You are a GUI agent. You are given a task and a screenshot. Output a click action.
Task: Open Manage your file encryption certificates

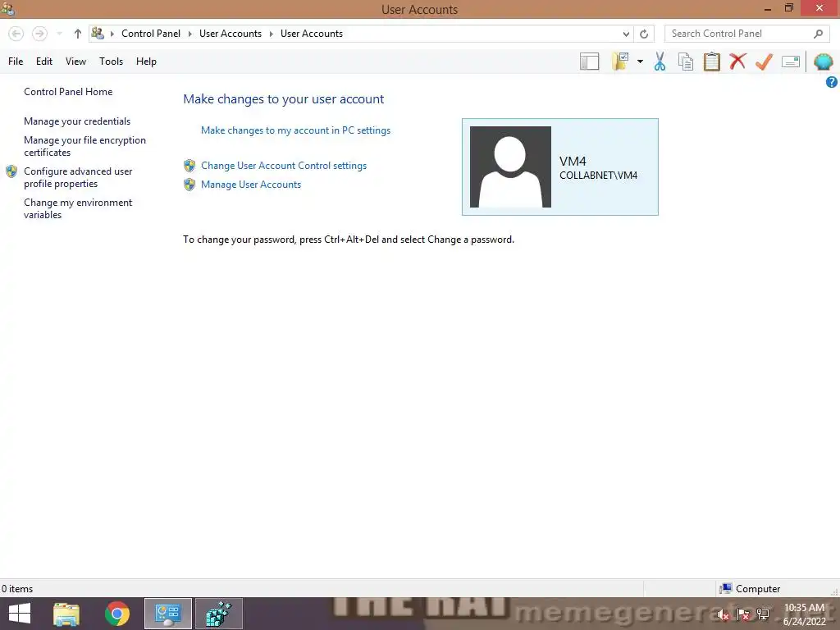pos(84,146)
